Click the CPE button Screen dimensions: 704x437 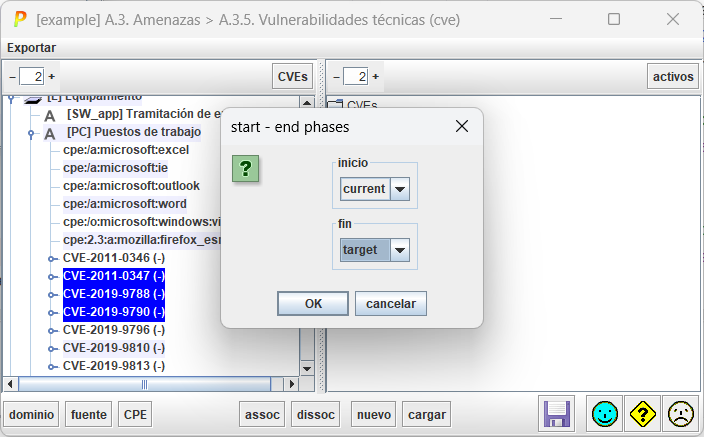point(135,414)
